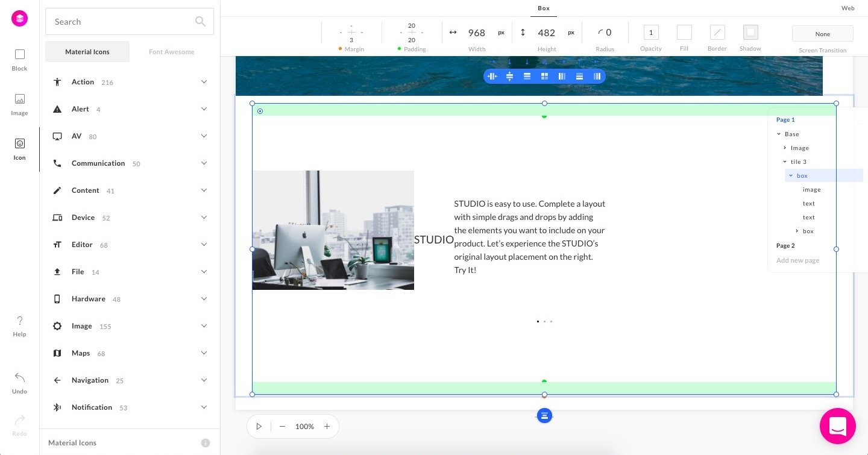Open the Block panel in sidebar
This screenshot has height=455, width=868.
tap(19, 60)
